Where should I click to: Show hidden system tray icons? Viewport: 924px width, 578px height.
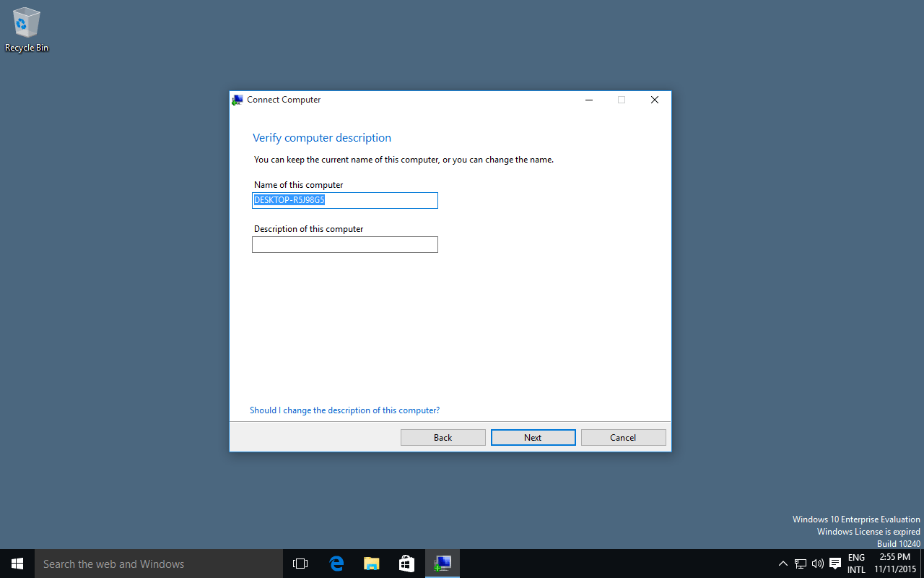(x=783, y=564)
